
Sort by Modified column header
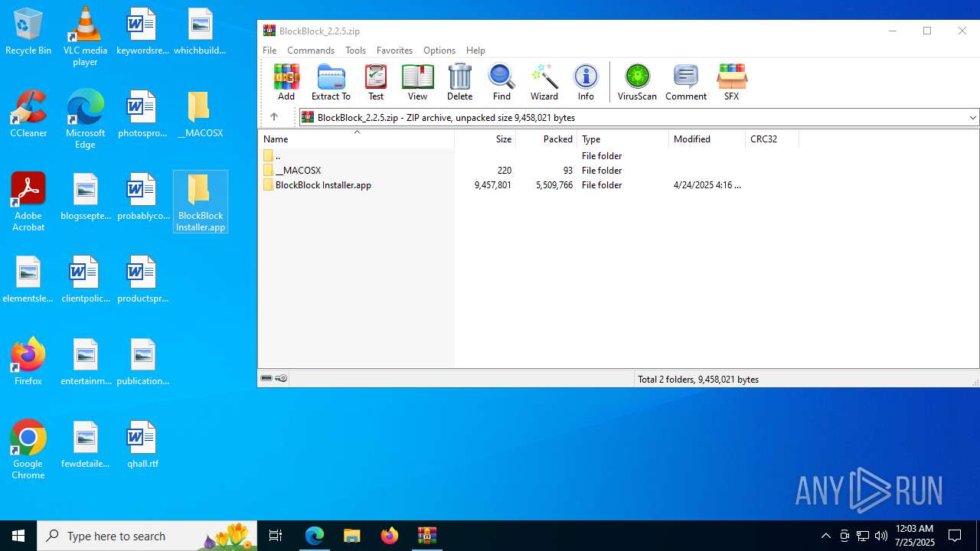pyautogui.click(x=707, y=139)
